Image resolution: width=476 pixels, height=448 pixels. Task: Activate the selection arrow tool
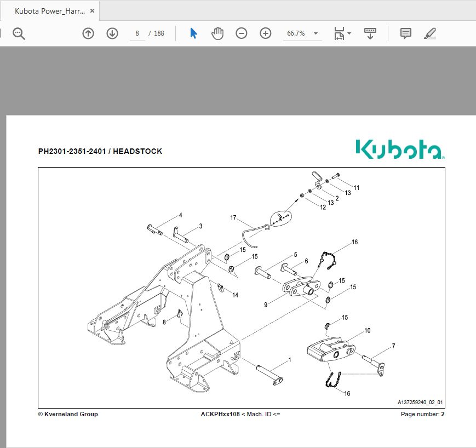point(193,33)
